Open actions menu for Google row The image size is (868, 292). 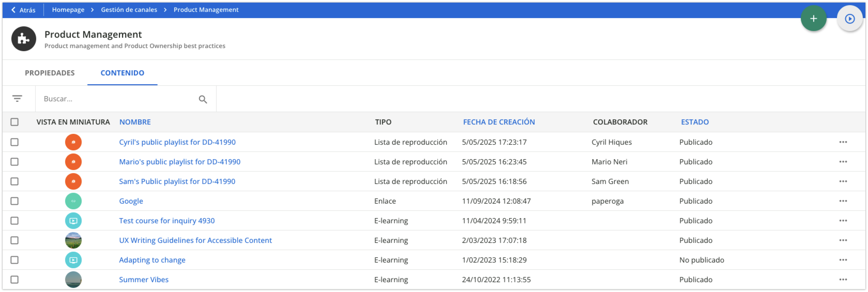(843, 201)
